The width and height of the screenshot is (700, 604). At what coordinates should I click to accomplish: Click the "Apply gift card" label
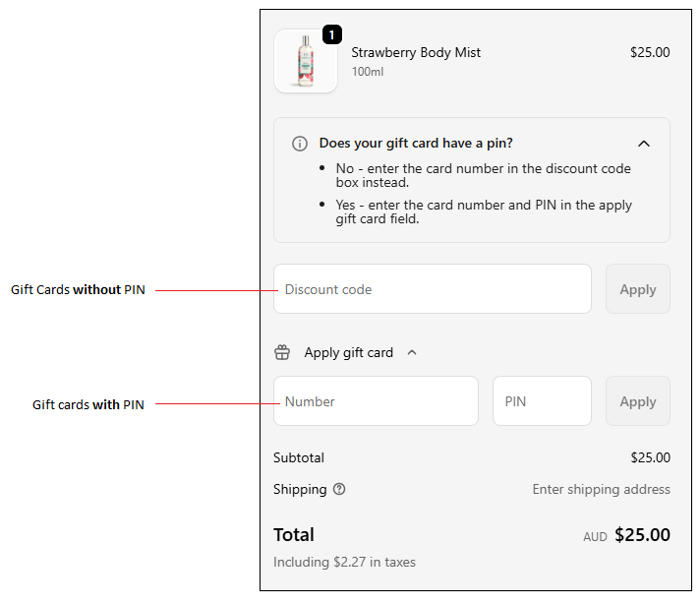tap(348, 352)
